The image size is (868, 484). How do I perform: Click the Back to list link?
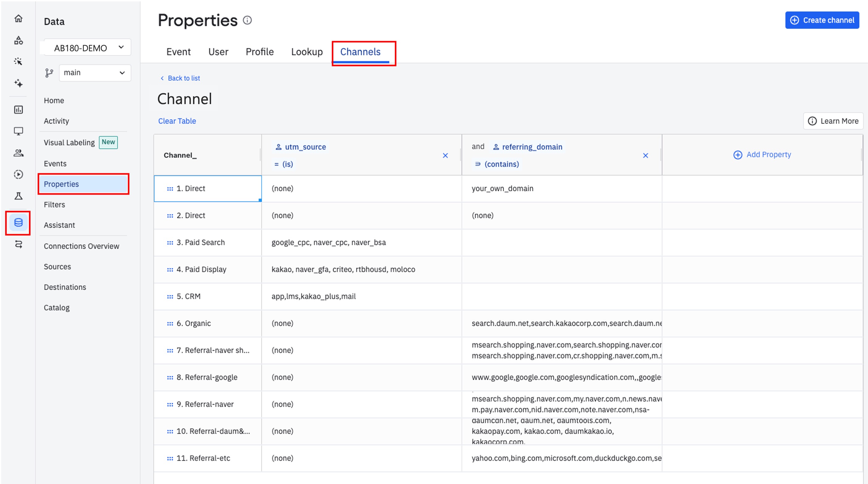pos(180,78)
